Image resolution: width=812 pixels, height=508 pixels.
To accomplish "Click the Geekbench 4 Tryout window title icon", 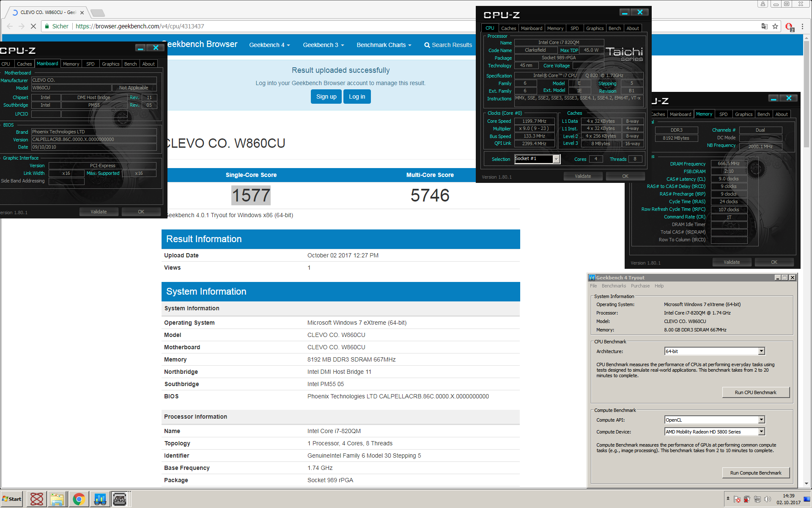I will pos(592,278).
